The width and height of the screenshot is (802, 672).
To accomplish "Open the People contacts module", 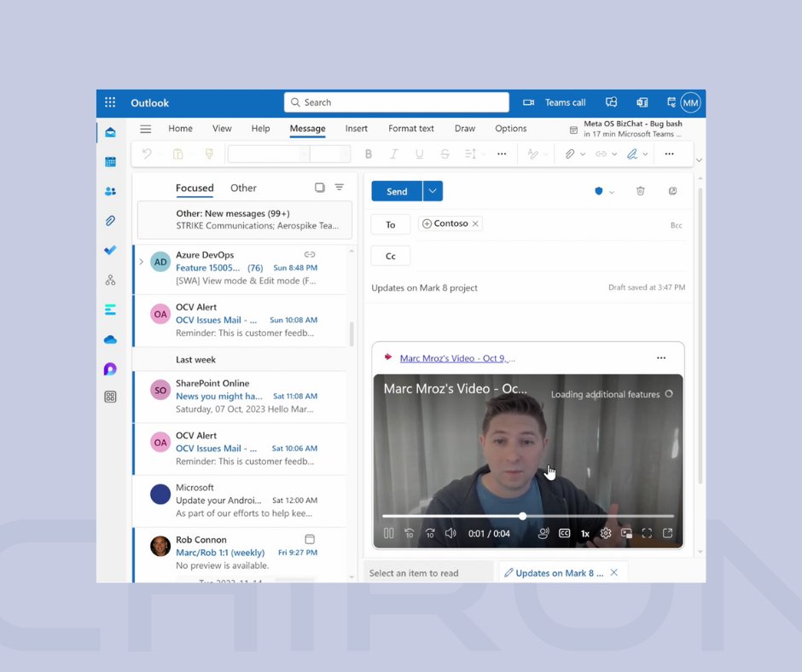I will click(110, 191).
